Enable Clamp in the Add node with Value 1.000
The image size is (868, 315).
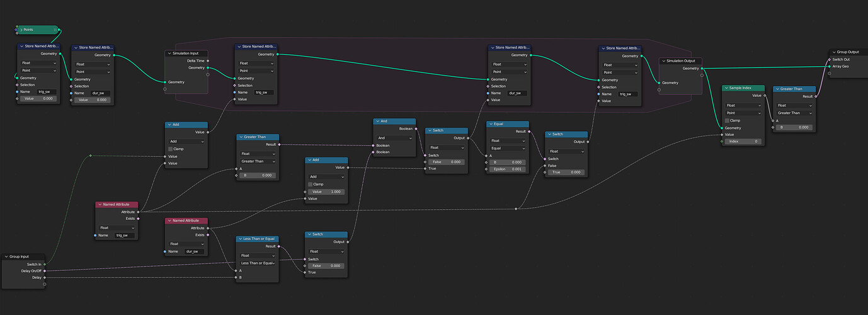pyautogui.click(x=311, y=184)
